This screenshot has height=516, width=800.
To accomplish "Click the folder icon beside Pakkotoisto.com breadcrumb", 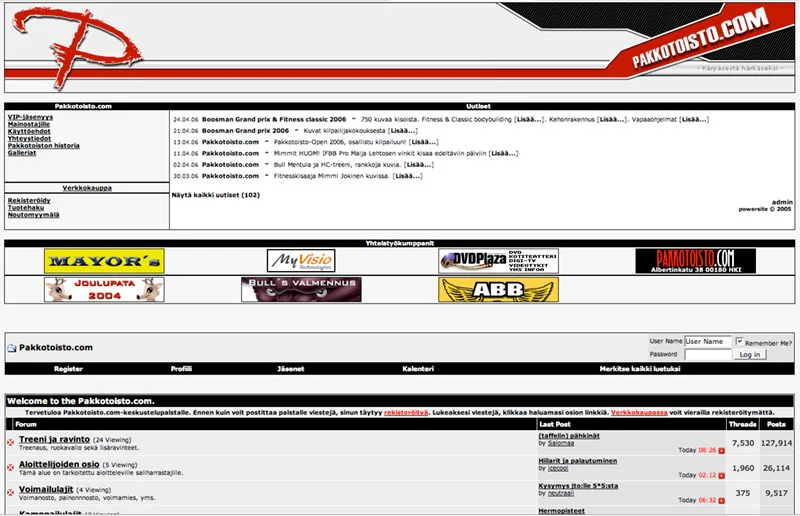I will (12, 348).
